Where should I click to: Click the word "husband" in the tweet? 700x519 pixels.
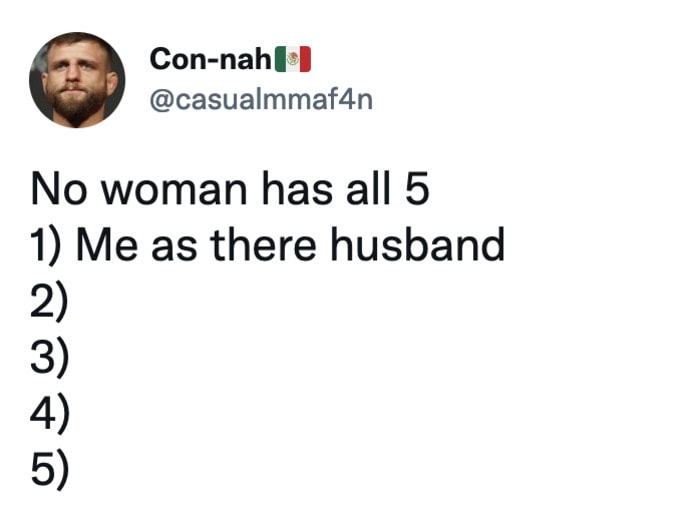tap(418, 244)
